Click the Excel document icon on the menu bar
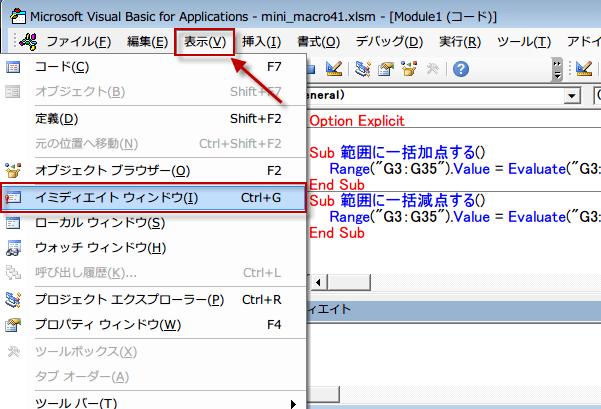The image size is (601, 409). 29,41
